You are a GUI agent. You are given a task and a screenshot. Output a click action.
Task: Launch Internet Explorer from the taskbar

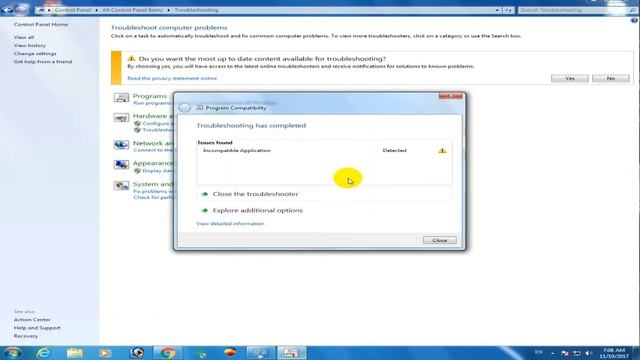click(43, 353)
